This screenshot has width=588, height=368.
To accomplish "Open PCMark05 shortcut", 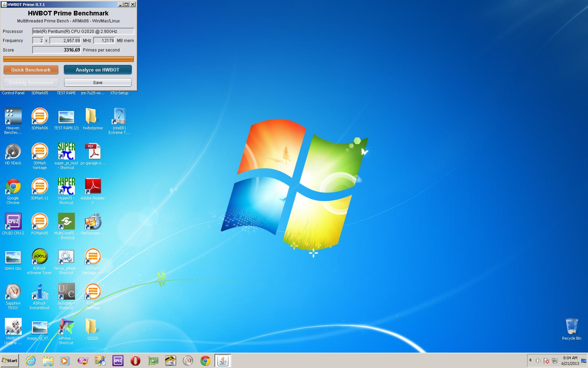I will (x=40, y=224).
